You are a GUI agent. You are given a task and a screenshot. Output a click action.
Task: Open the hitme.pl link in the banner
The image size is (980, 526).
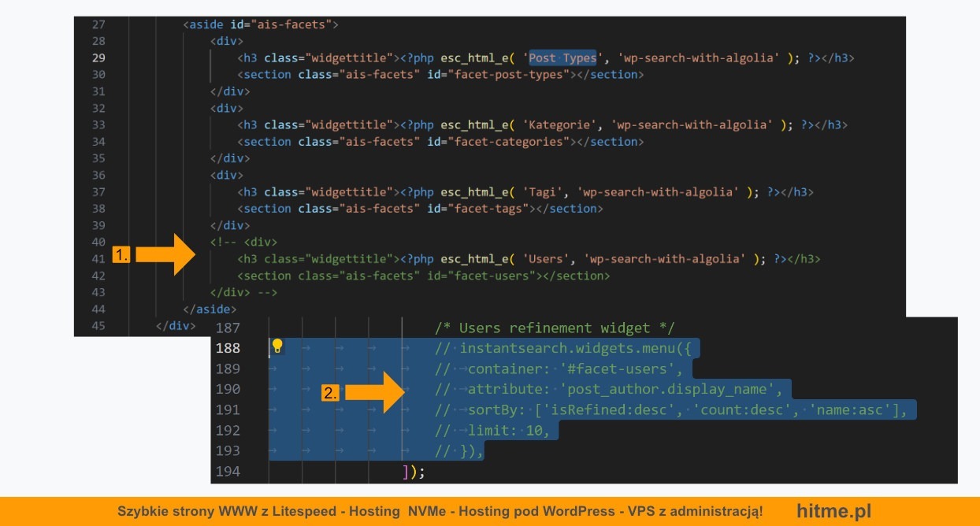[833, 510]
